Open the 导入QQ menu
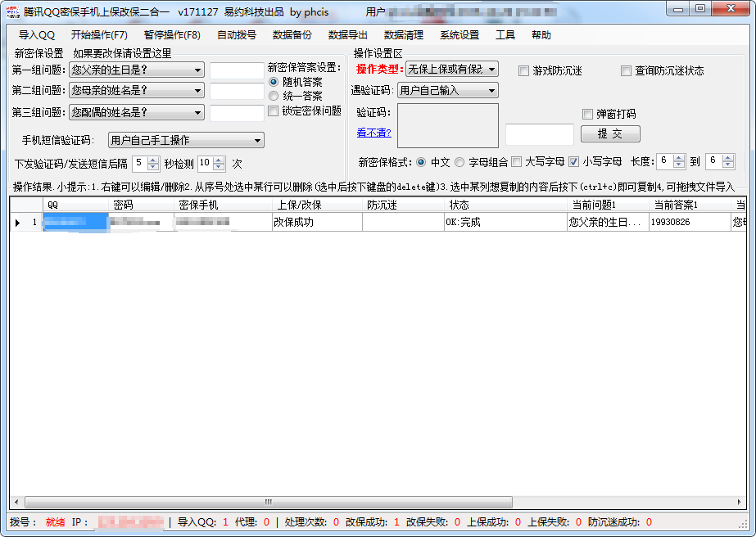Image resolution: width=756 pixels, height=537 pixels. click(x=37, y=35)
